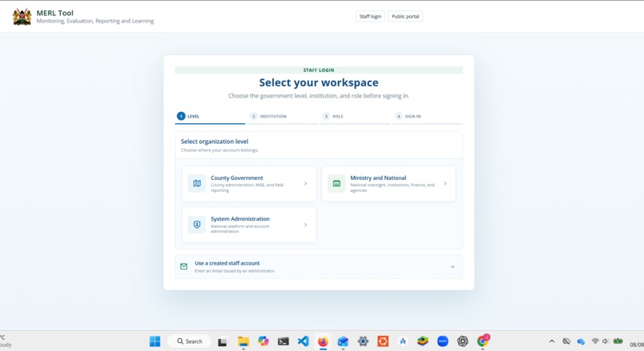Click the System Administration shield icon
The width and height of the screenshot is (644, 351).
197,225
